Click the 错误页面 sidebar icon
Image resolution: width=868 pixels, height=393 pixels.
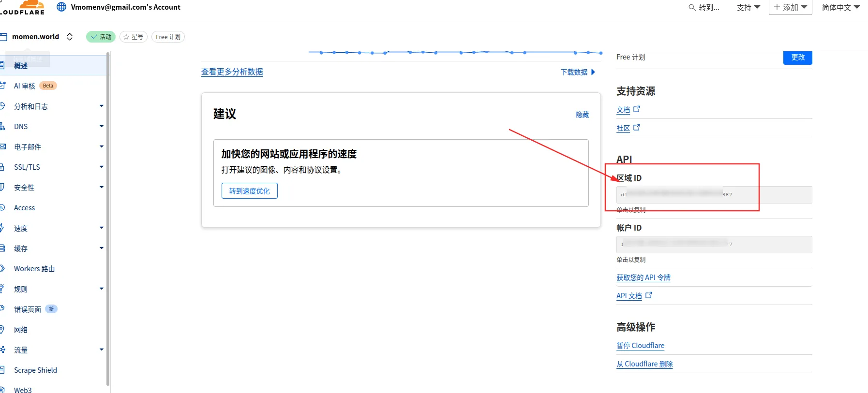click(x=2, y=309)
